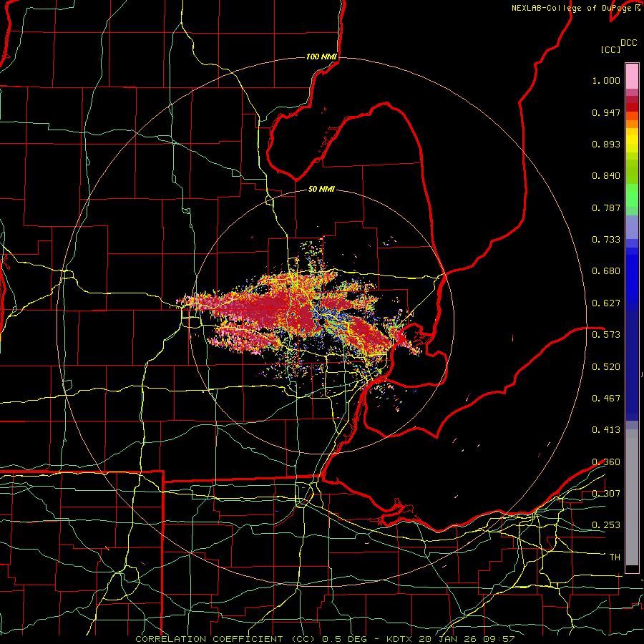Click the 0.467 color scale value
The image size is (644, 644).
pos(606,399)
